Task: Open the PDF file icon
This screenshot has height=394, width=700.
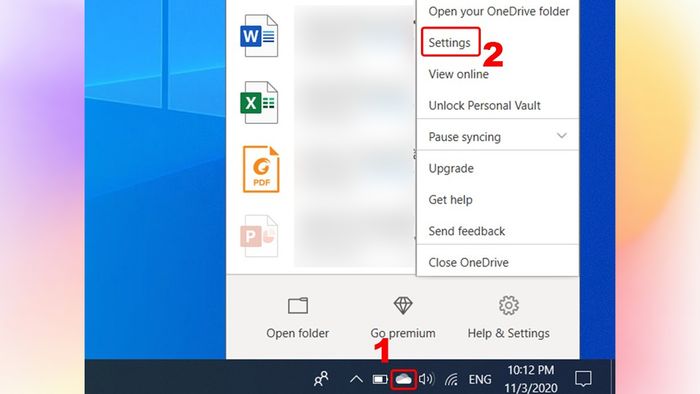Action: 261,170
